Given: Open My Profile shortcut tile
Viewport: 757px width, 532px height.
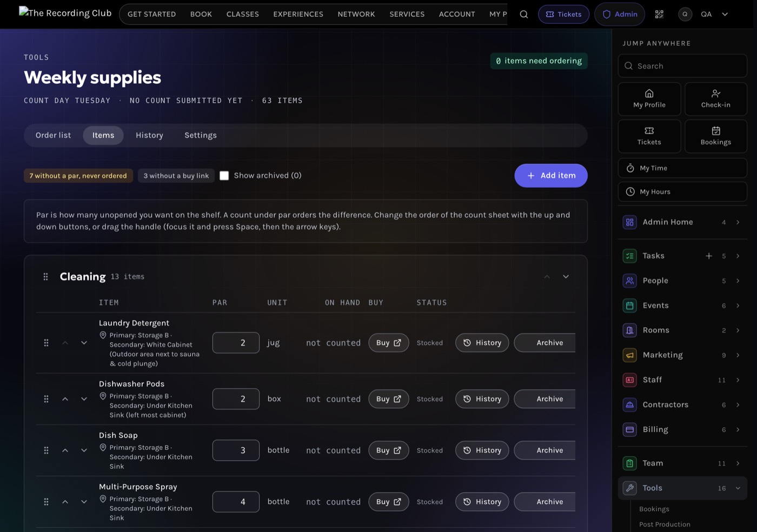Looking at the screenshot, I should [649, 99].
